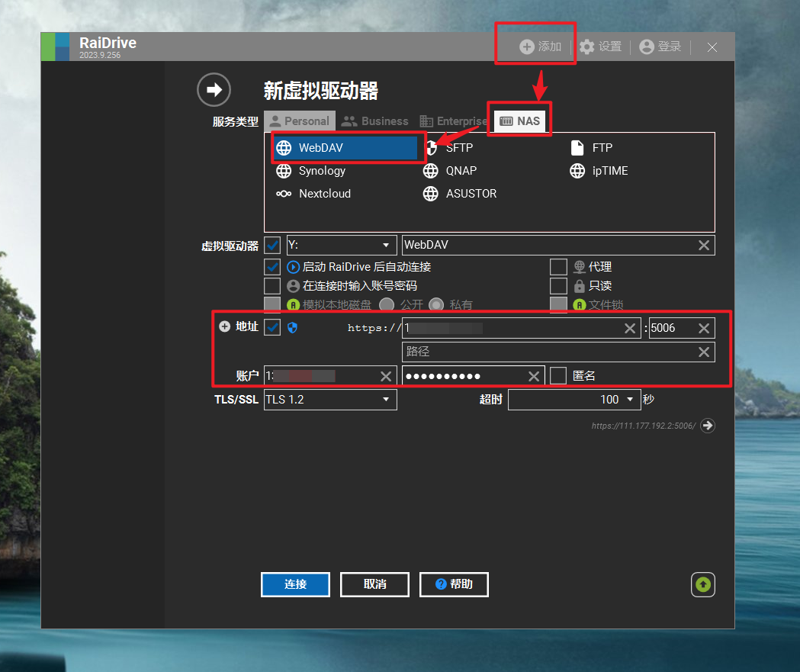Click the blue shield icon by https
This screenshot has width=800, height=672.
[x=292, y=327]
